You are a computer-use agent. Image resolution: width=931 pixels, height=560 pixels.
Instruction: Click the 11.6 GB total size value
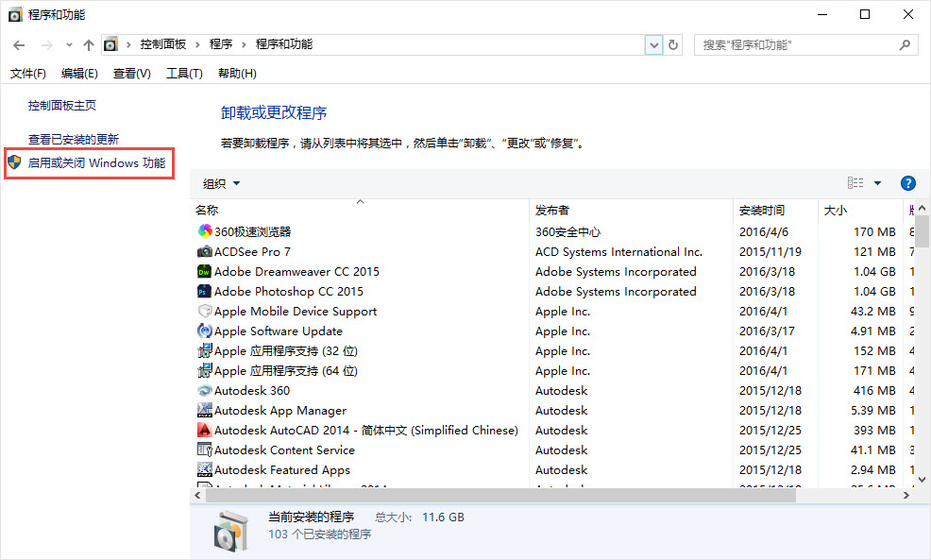[x=443, y=518]
